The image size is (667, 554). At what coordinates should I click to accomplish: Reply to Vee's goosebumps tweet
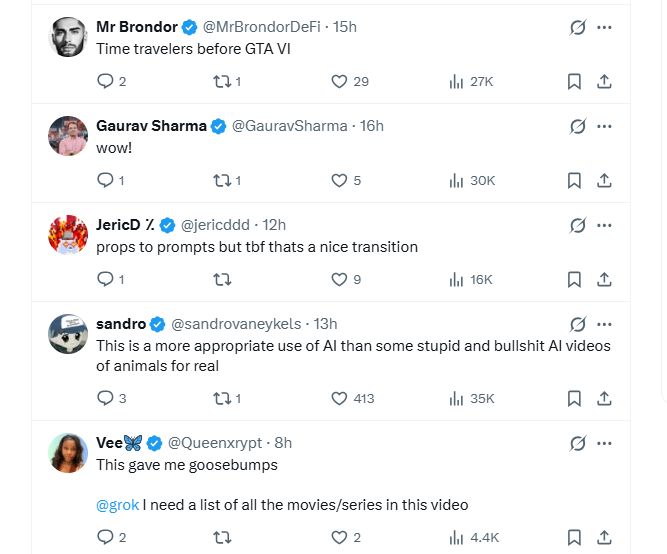[105, 538]
